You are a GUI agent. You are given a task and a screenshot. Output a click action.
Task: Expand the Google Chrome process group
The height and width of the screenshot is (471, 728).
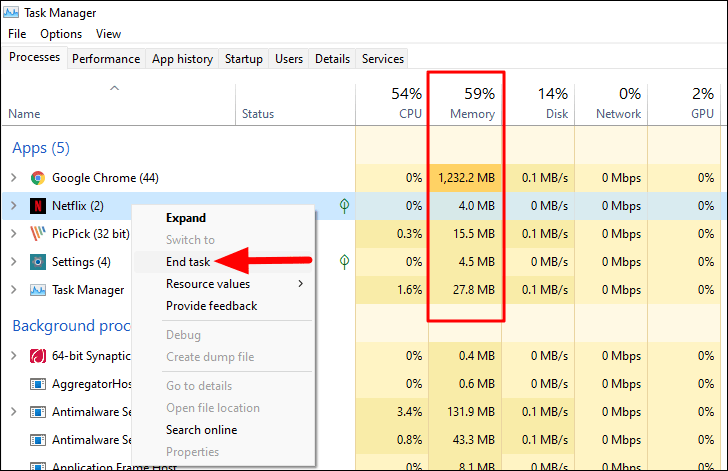[x=13, y=177]
